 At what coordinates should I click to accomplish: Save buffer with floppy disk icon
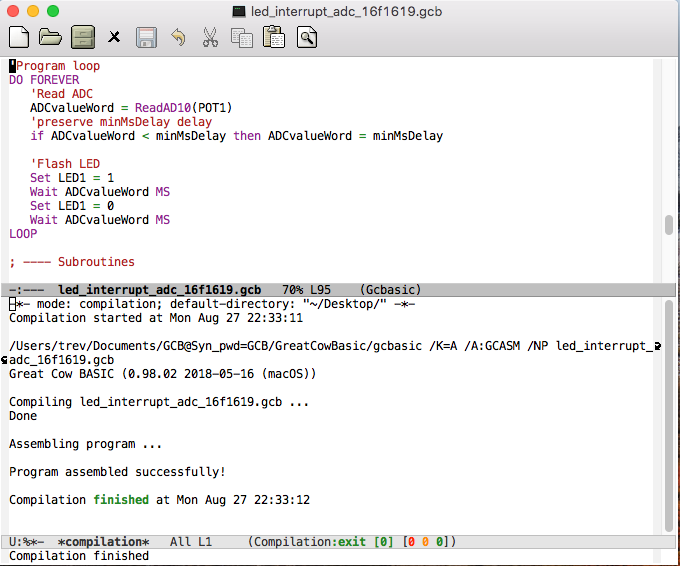pos(147,37)
